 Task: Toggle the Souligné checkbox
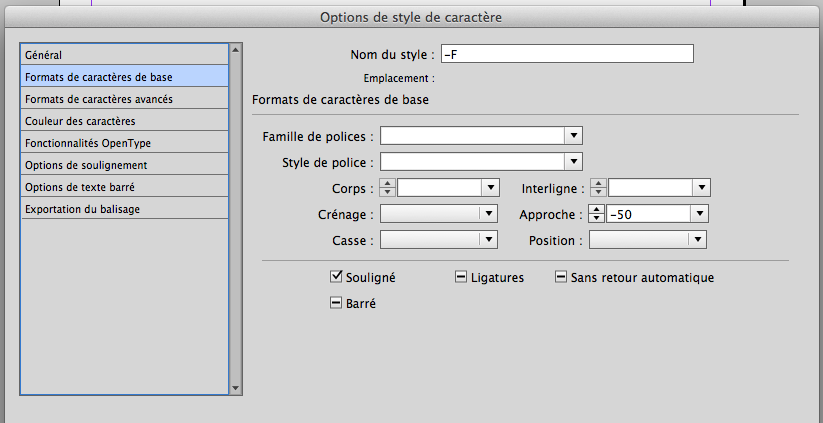337,277
